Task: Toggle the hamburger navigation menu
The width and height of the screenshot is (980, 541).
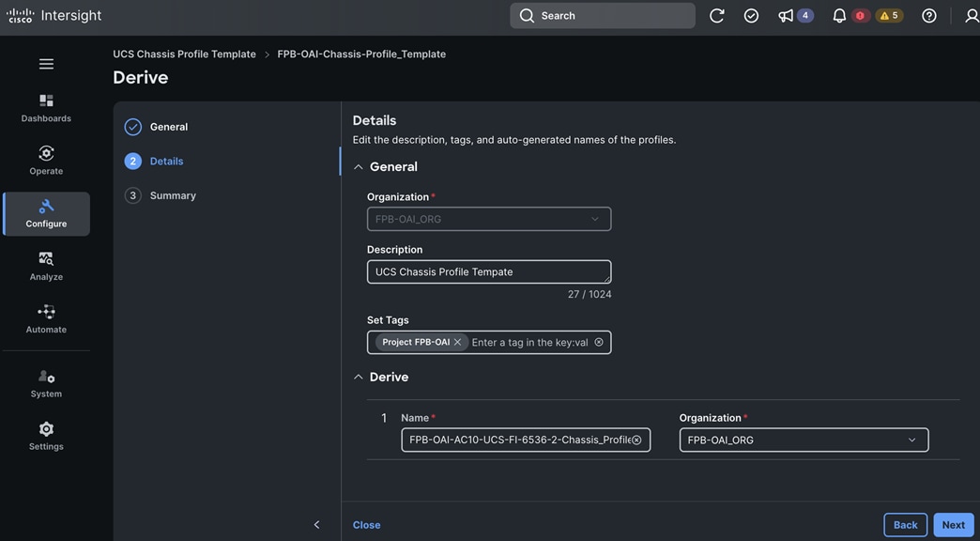Action: coord(46,64)
